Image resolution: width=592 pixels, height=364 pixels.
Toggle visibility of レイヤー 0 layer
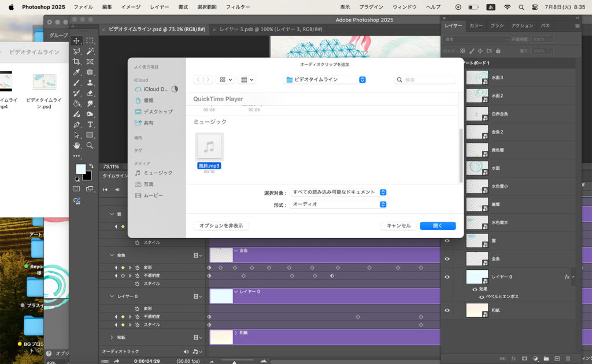[x=447, y=277]
